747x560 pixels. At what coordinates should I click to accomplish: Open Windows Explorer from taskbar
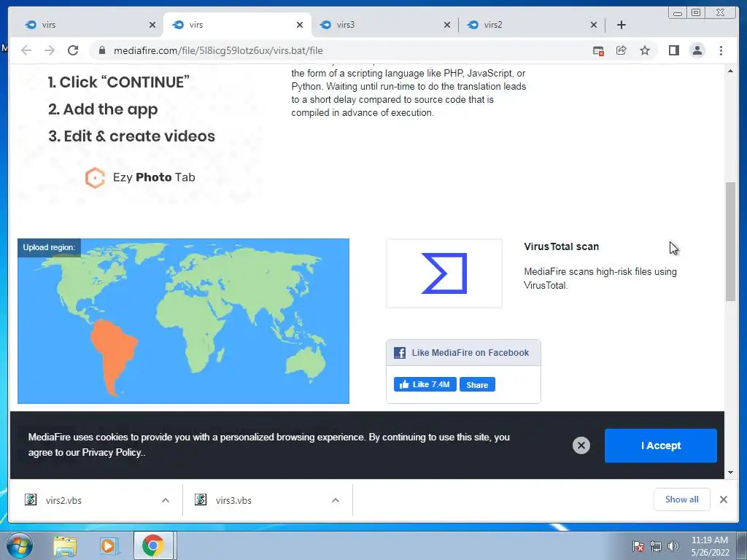click(x=65, y=545)
